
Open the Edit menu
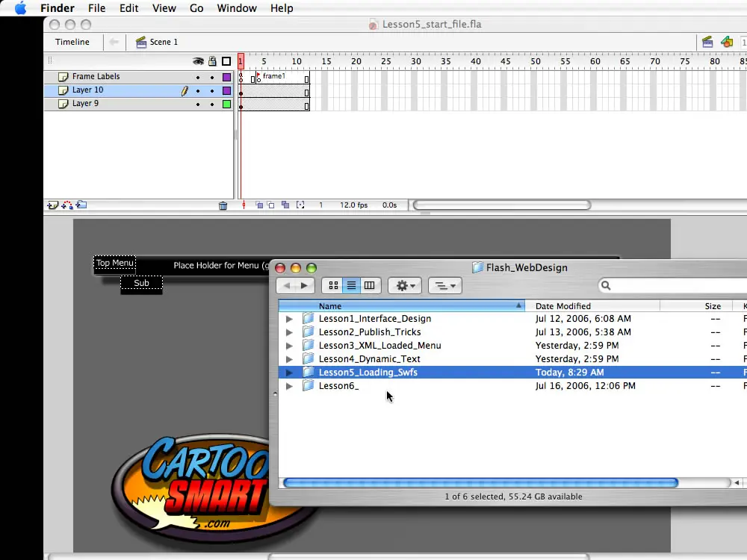pyautogui.click(x=128, y=8)
